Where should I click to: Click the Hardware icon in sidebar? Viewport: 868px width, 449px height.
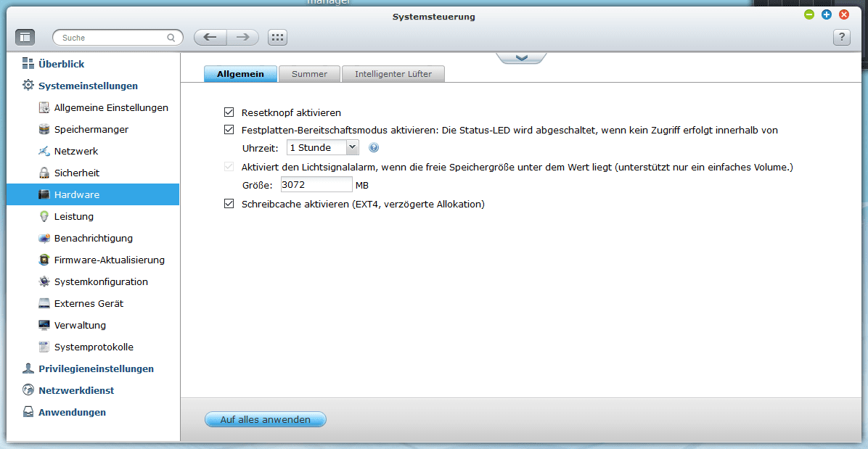pos(44,194)
